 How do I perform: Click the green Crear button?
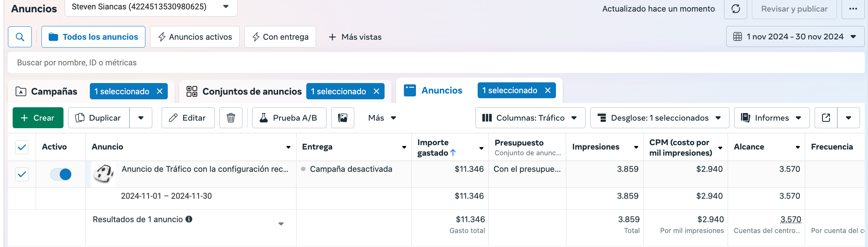click(38, 118)
